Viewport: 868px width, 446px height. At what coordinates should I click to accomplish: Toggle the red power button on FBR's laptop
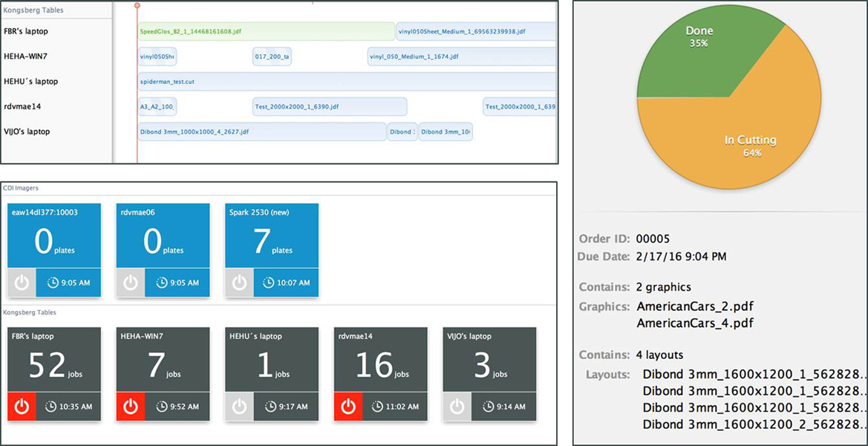(x=21, y=407)
